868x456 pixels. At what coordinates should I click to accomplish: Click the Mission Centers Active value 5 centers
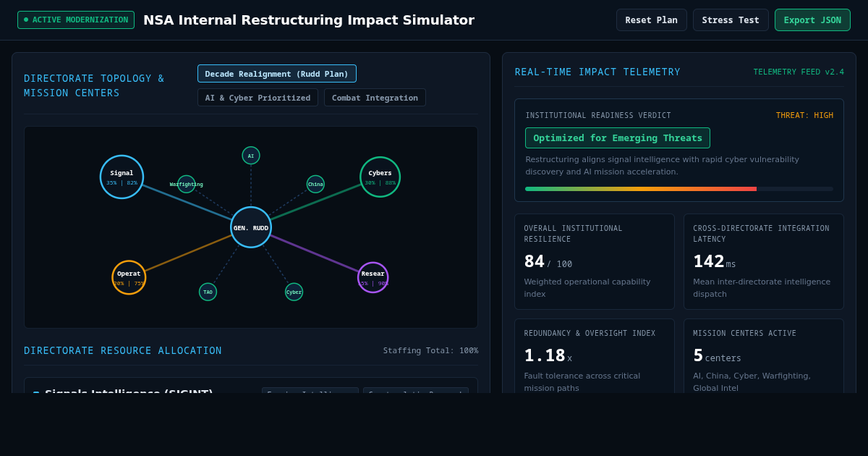(x=717, y=356)
